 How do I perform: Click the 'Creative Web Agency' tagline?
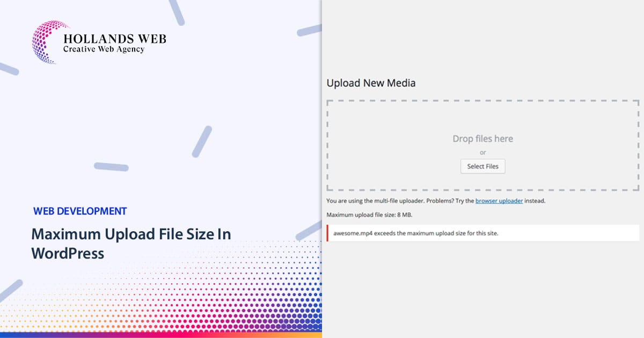(104, 49)
